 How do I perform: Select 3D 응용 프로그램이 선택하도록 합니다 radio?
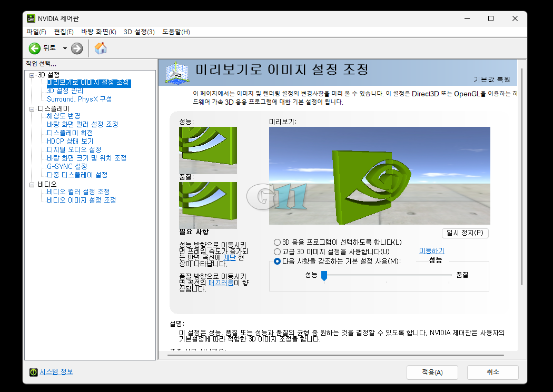pyautogui.click(x=277, y=243)
